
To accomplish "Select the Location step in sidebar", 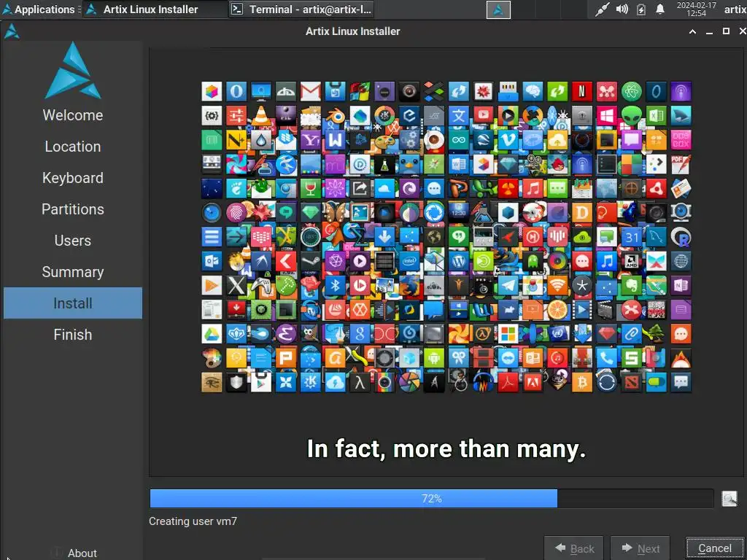I will coord(73,147).
